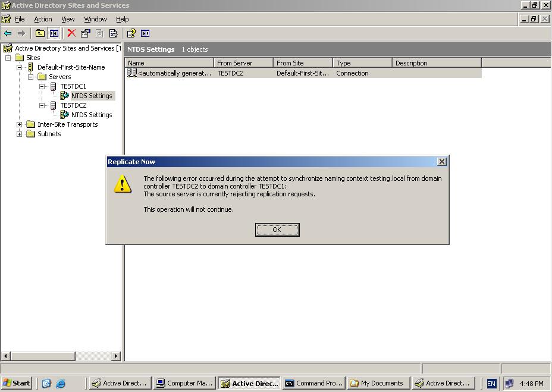The height and width of the screenshot is (392, 552).
Task: Click the Show/Hide Action Pane icon
Action: point(145,33)
